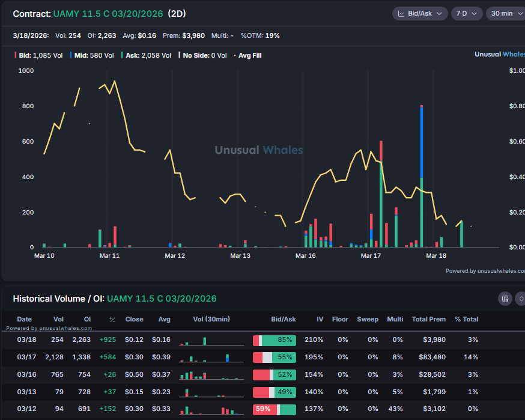Click the 85% bid/ask bar for 03/18

(275, 340)
